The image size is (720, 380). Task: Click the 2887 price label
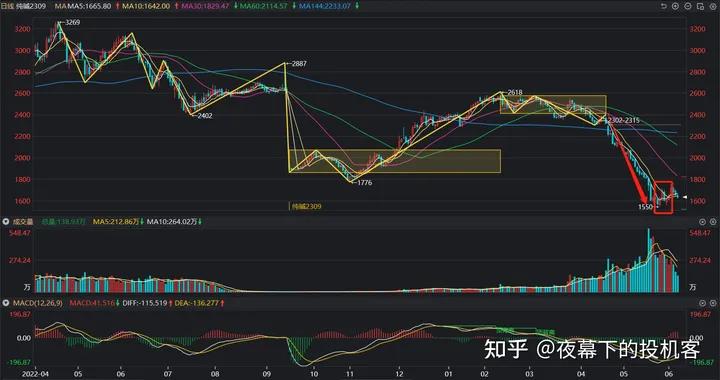tap(298, 64)
